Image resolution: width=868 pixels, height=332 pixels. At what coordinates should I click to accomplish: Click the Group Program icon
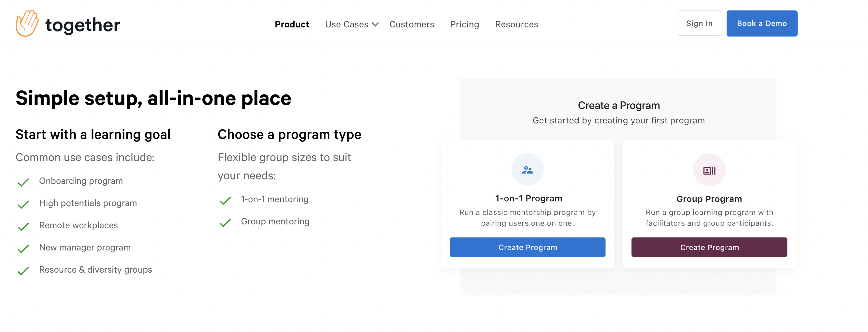click(x=709, y=171)
